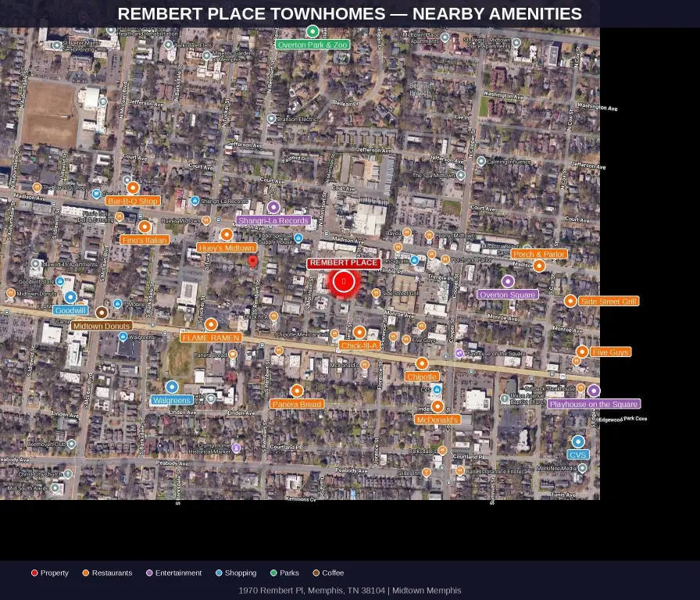
Task: Click the Restaurants legend orange dot
Action: pyautogui.click(x=86, y=573)
